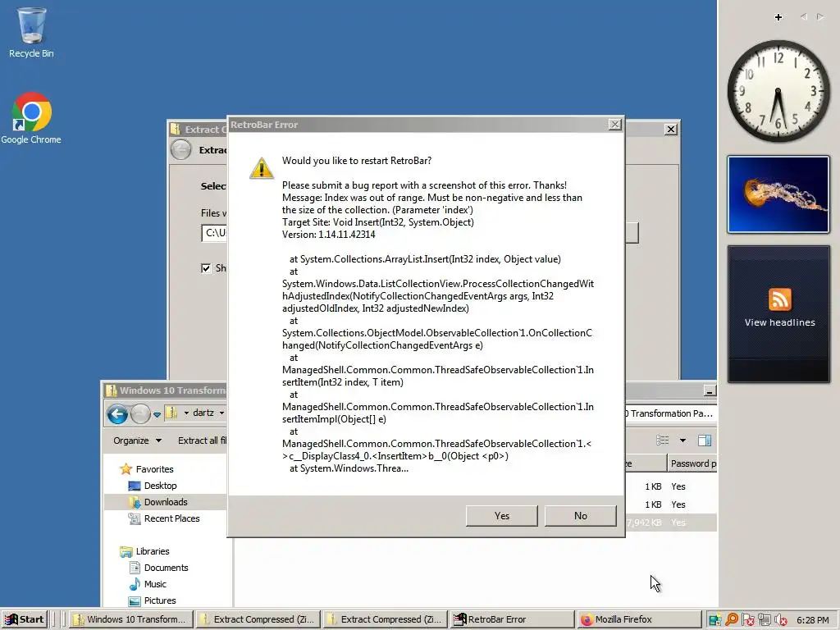Screen dimensions: 840x630
Task: Click the orange magnifier tray icon
Action: (731, 620)
